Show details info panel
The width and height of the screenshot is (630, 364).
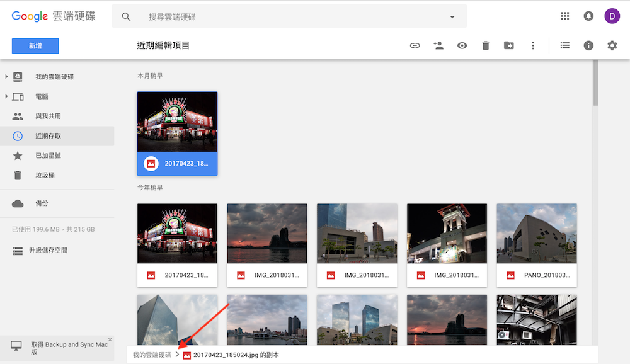click(588, 45)
